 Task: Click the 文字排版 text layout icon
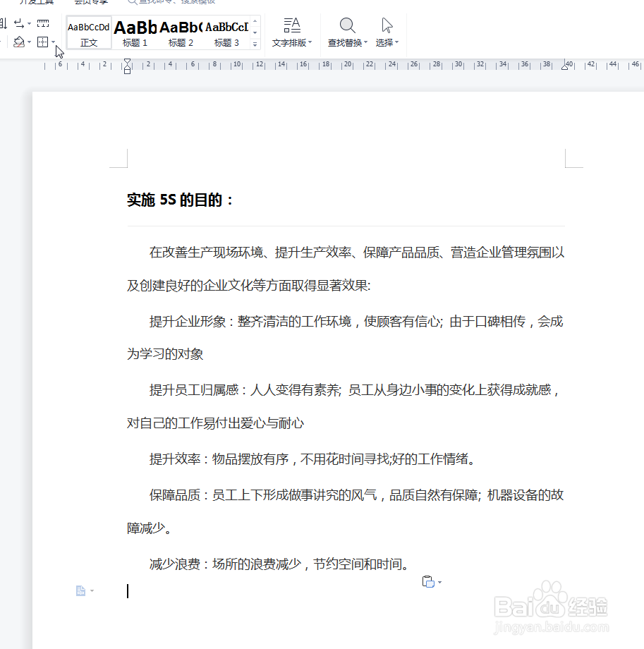[x=292, y=25]
